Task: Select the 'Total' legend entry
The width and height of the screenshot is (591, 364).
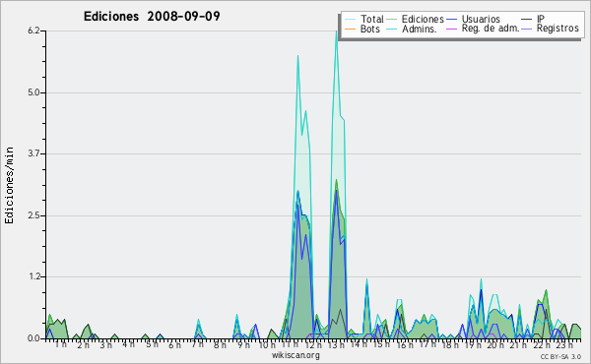Action: tap(371, 19)
